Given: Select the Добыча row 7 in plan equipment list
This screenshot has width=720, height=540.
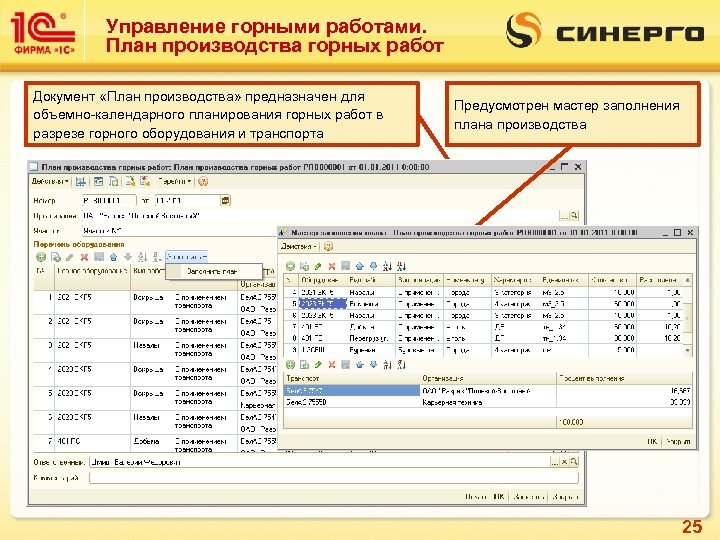Looking at the screenshot, I should tap(155, 443).
